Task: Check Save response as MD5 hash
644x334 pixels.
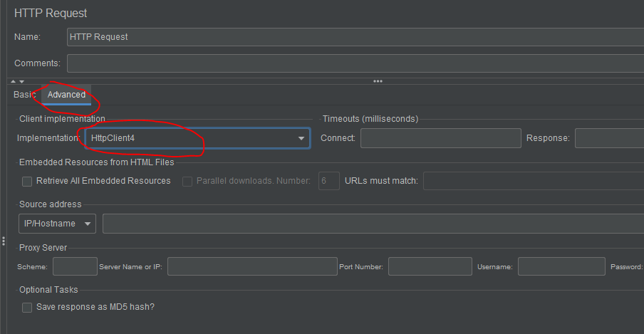Action: [27, 308]
